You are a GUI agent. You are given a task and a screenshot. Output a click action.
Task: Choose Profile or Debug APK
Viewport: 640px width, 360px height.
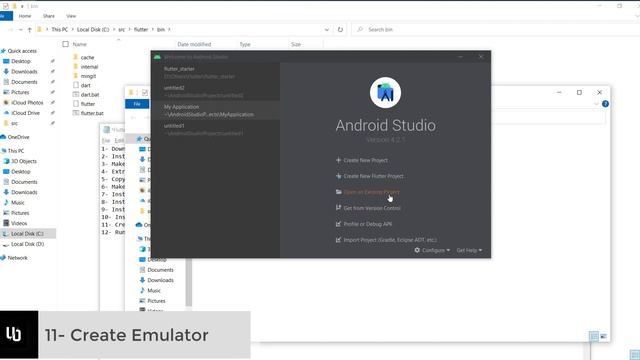(364, 224)
